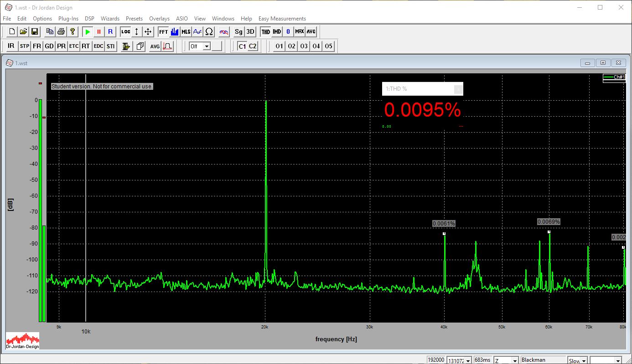Open the Easy Measurements menu
The height and width of the screenshot is (364, 632).
pyautogui.click(x=282, y=19)
